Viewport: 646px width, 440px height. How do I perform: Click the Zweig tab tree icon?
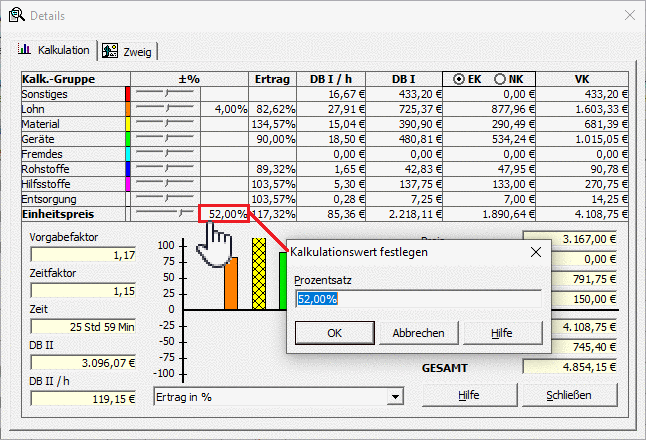coord(110,51)
